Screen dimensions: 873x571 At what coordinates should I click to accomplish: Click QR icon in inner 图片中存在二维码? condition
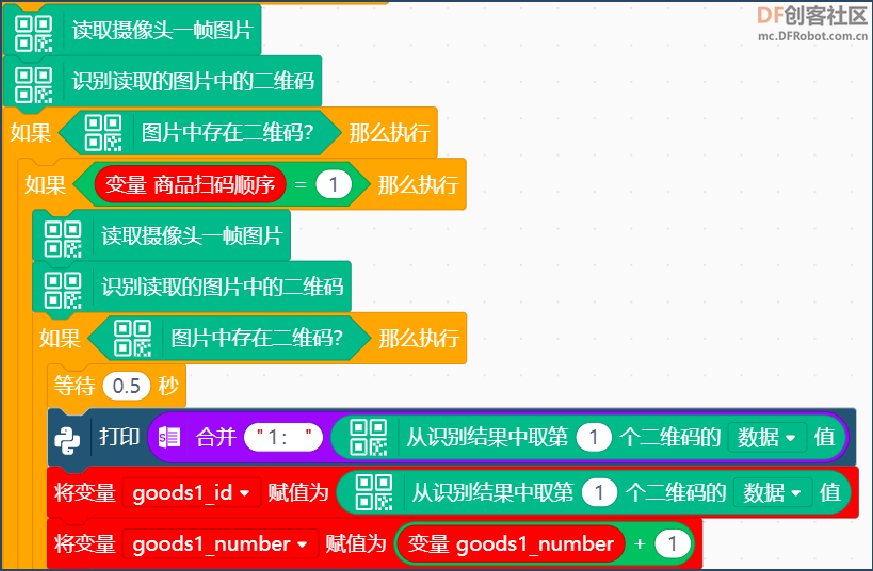(x=133, y=338)
